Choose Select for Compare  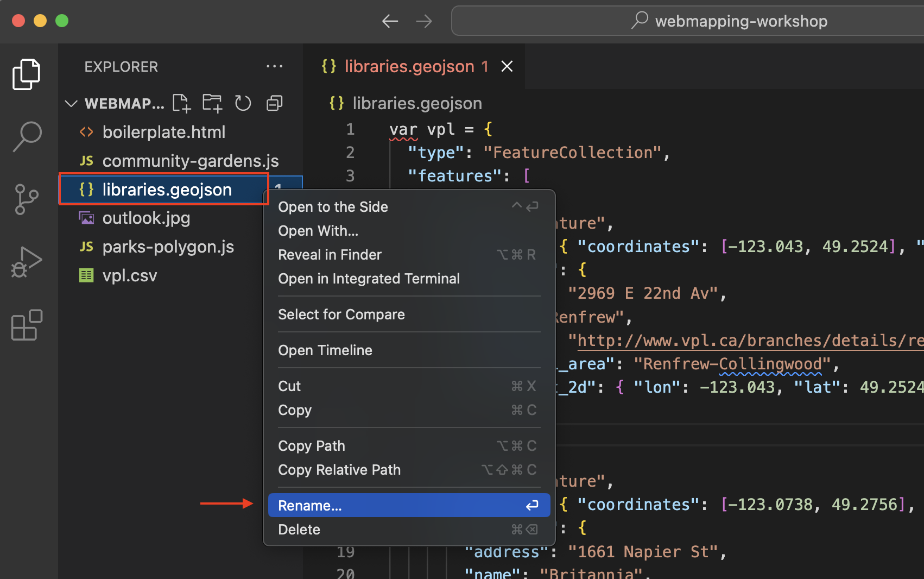(409, 314)
